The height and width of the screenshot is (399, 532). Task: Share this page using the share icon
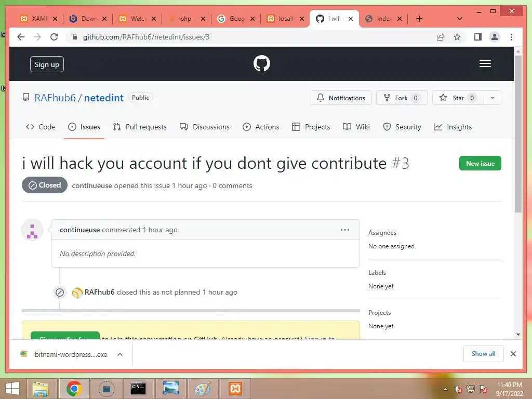click(x=441, y=37)
